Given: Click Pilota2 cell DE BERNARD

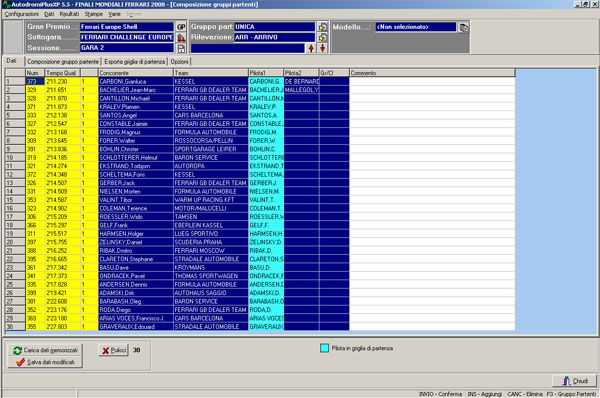Looking at the screenshot, I should point(301,82).
